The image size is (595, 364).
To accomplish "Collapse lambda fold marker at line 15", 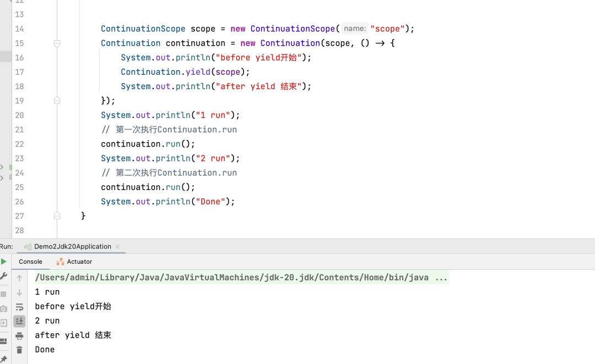I will (57, 43).
